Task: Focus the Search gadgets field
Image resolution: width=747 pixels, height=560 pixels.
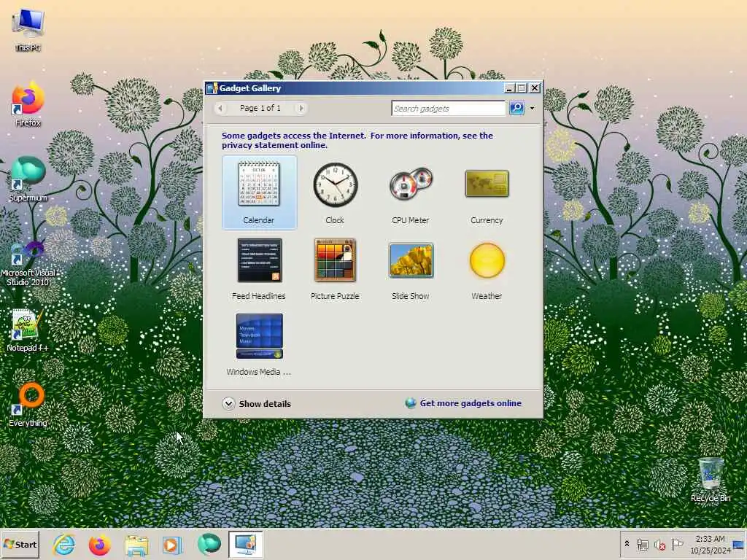Action: [x=448, y=108]
